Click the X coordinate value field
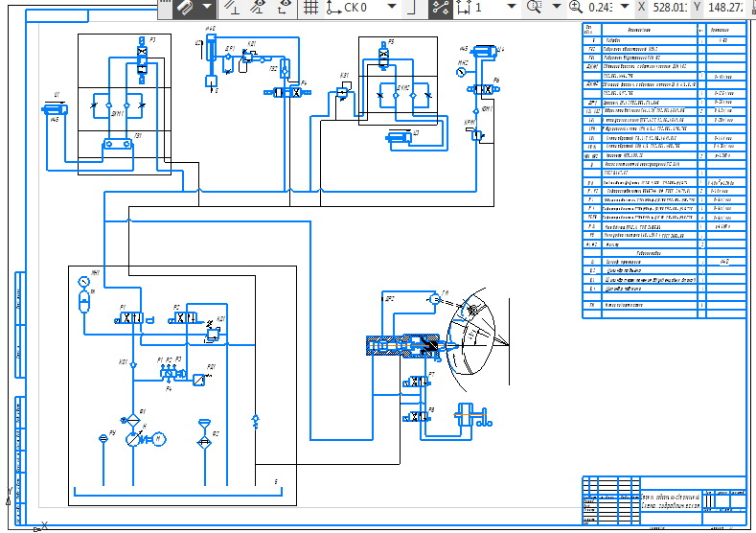 pyautogui.click(x=670, y=8)
